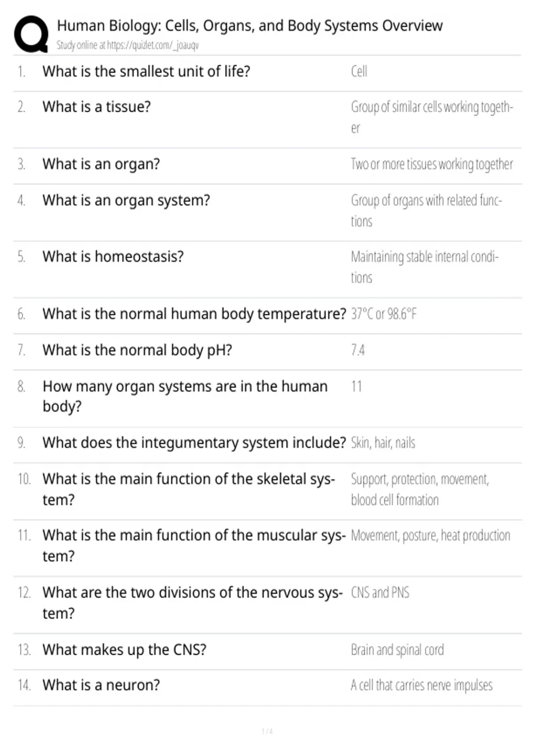
Task: Click the page number indicator 1 / 4
Action: [267, 731]
